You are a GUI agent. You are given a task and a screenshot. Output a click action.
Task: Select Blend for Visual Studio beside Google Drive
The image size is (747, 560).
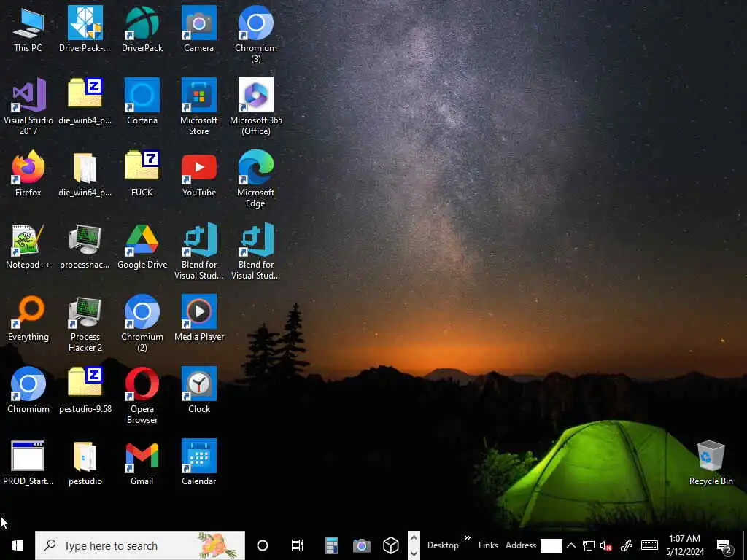pos(198,251)
